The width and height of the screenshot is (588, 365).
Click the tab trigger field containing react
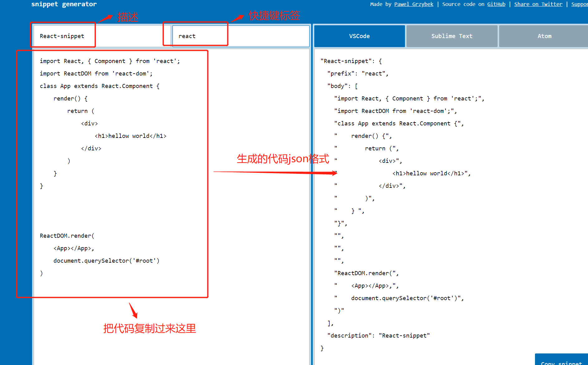coord(240,36)
